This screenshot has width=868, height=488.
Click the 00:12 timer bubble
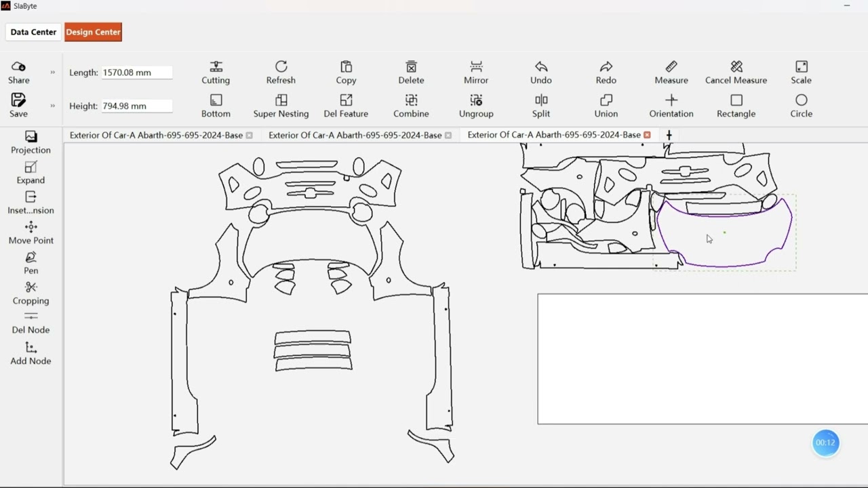tap(825, 443)
